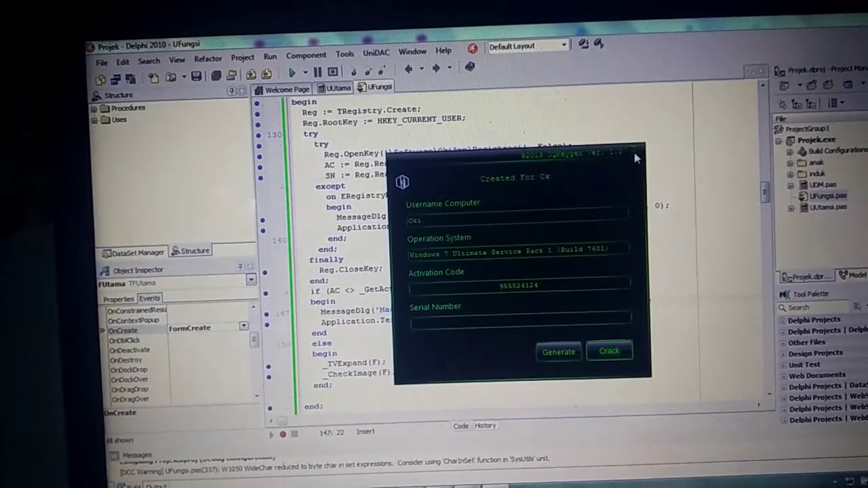
Task: Click the Pause toolbar icon
Action: coord(317,72)
